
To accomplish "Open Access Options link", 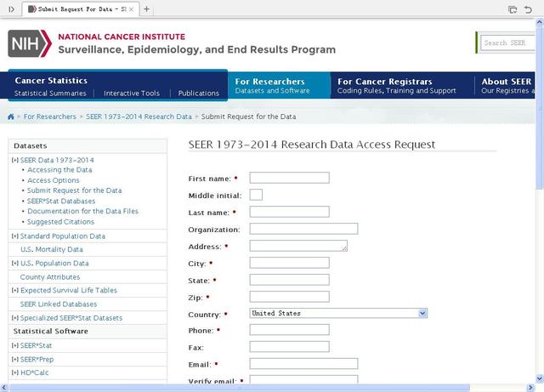I will (54, 180).
